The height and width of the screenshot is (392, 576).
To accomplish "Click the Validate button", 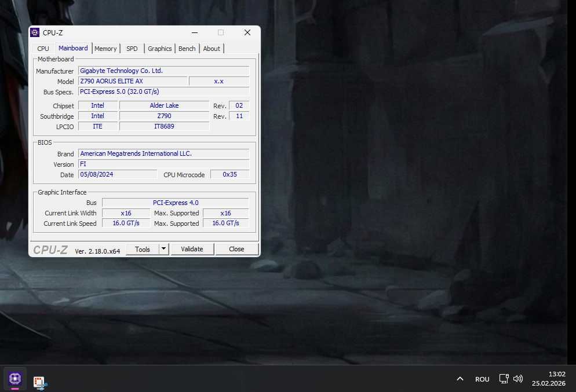I will tap(192, 249).
